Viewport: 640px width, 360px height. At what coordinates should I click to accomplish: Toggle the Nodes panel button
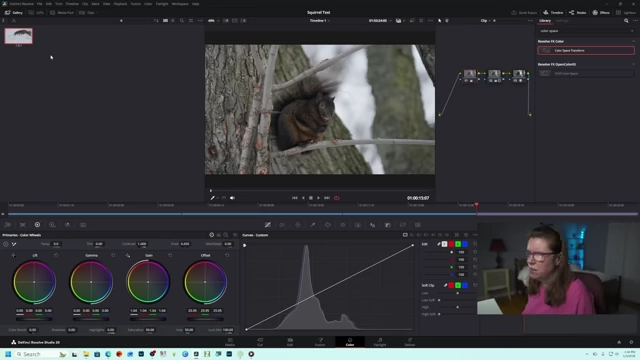pos(578,13)
